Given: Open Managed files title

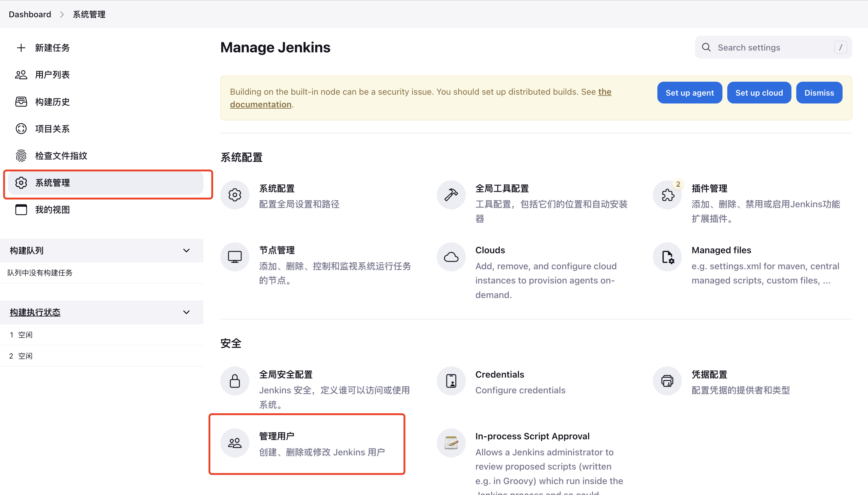Looking at the screenshot, I should point(721,250).
